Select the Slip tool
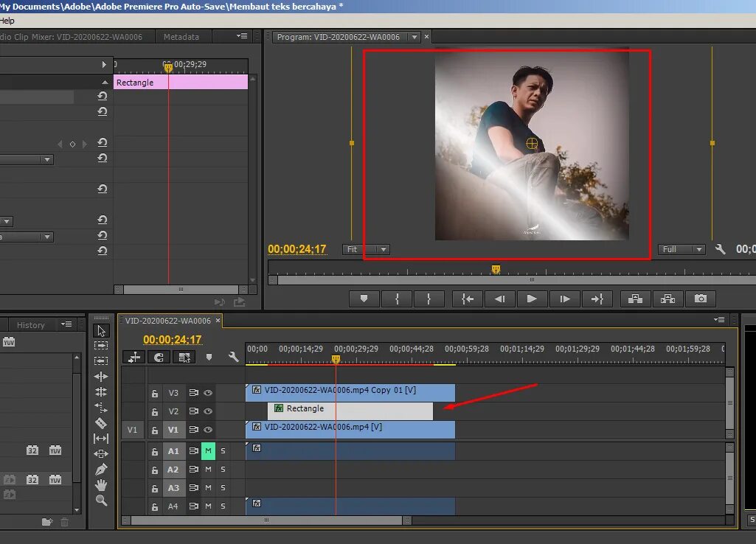756x544 pixels. click(101, 439)
